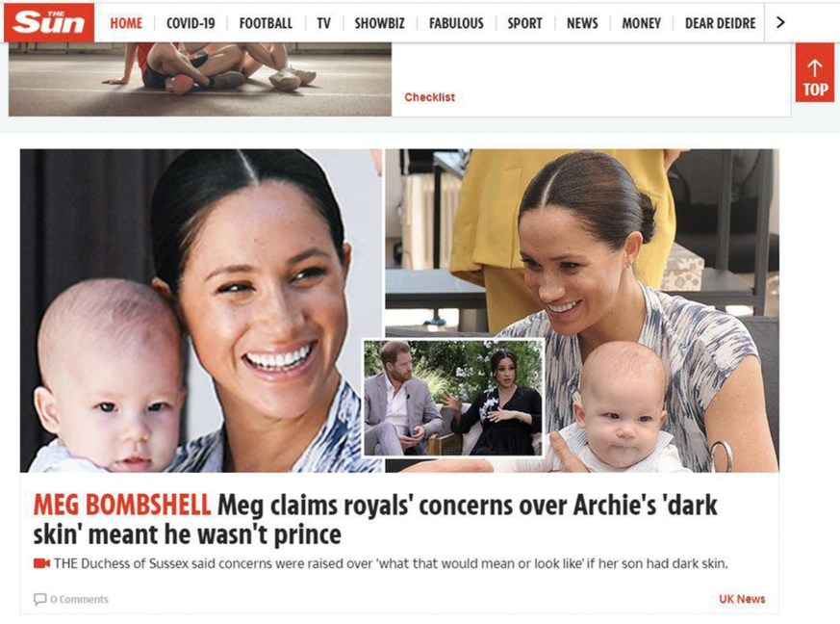Go to the FABULOUS section

click(456, 23)
